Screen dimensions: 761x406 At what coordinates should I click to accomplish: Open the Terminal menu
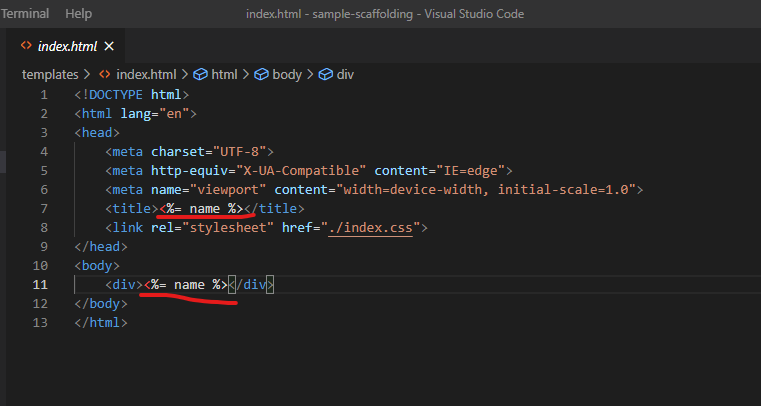pos(24,14)
